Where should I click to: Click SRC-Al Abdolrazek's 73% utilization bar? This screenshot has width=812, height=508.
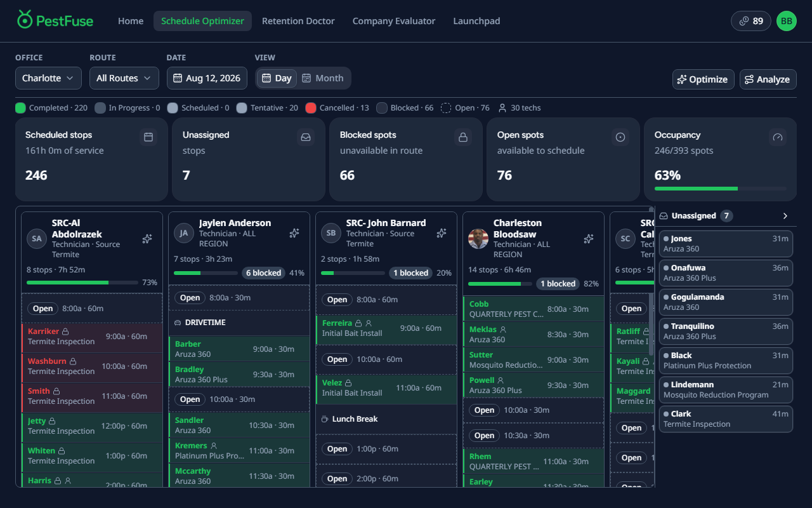click(82, 283)
